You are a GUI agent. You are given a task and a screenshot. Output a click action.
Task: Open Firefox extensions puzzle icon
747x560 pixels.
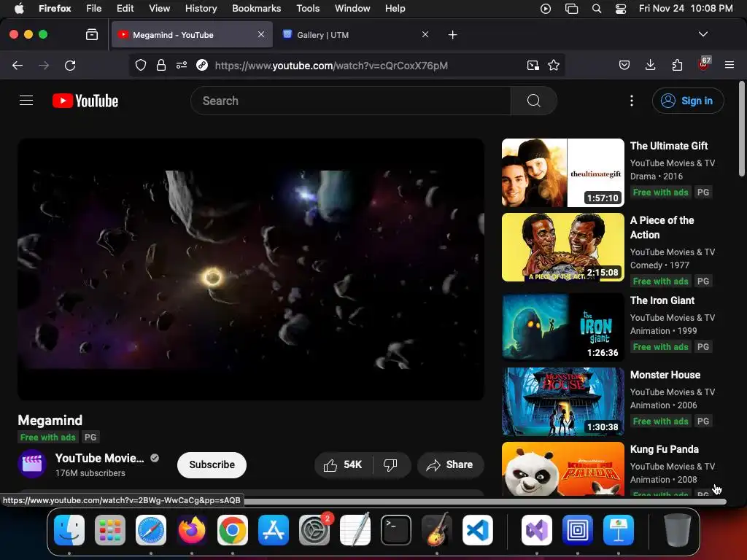(x=677, y=65)
